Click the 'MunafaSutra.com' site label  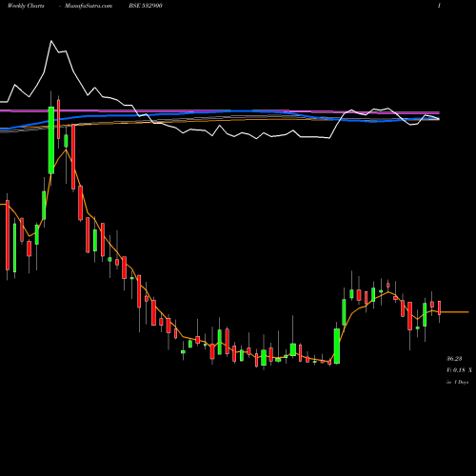pyautogui.click(x=89, y=6)
